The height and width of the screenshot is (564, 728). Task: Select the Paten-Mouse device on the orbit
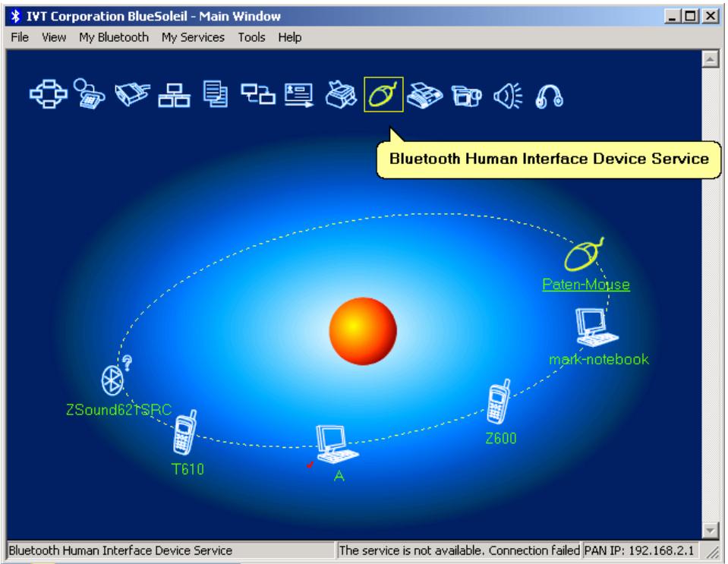tap(585, 254)
